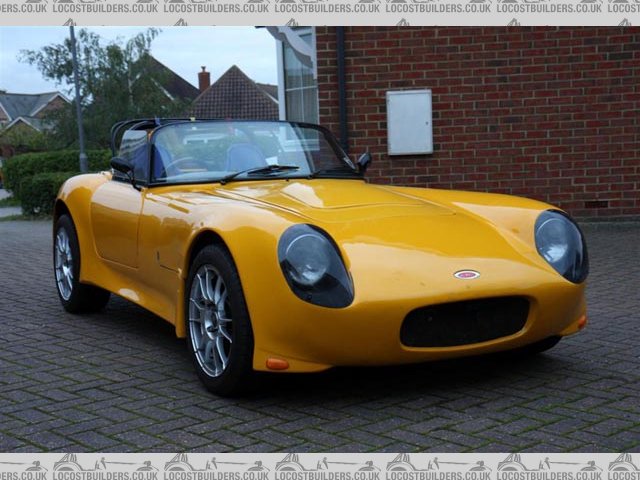This screenshot has width=640, height=480.
Task: Click the bottom LOCOSTBUILDERS.CO.UK watermark banner
Action: pos(320,466)
